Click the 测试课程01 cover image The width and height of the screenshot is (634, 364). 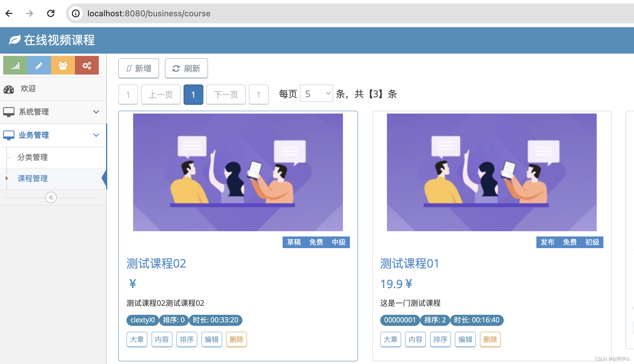(x=492, y=172)
